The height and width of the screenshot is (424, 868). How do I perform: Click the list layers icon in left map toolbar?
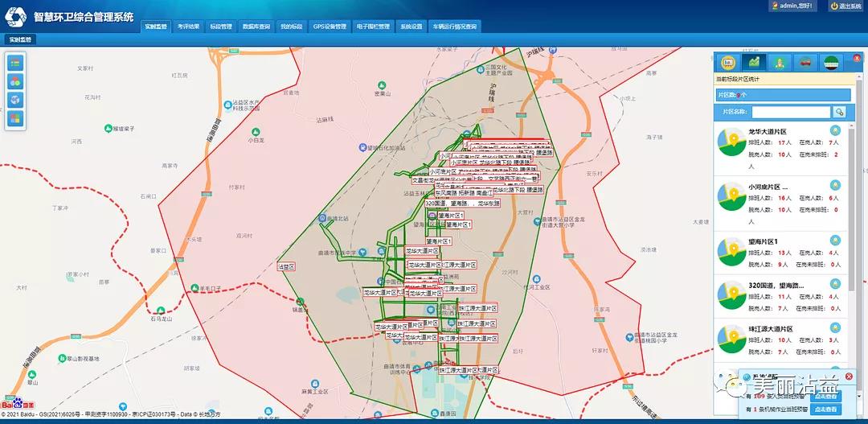[x=15, y=63]
